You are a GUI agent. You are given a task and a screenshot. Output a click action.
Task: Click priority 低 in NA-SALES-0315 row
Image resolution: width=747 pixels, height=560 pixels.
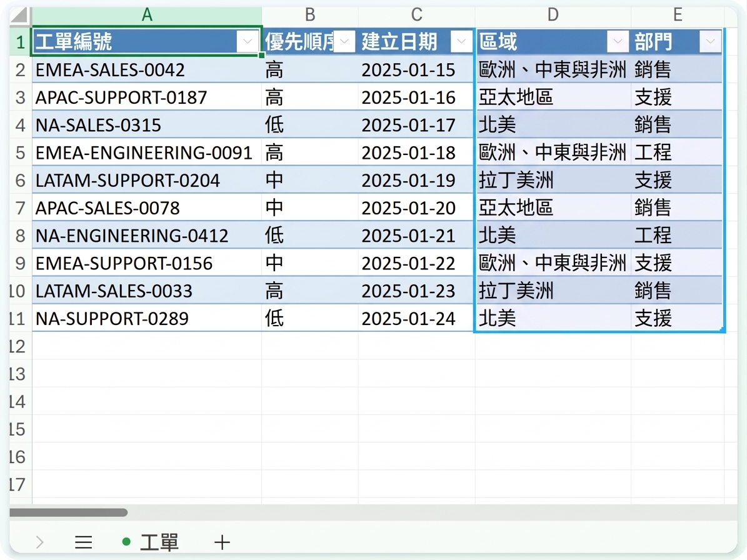pyautogui.click(x=309, y=125)
